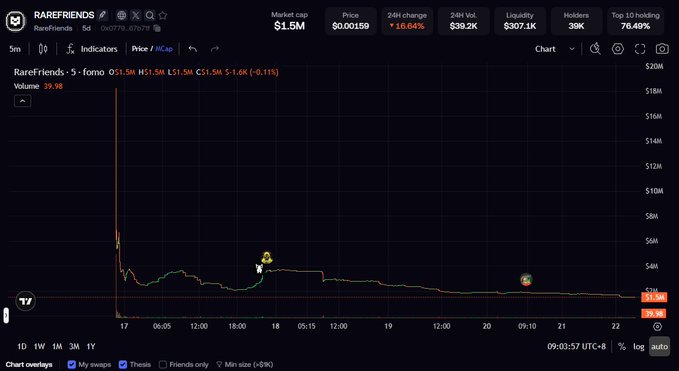Edit the token name with pencil icon

point(102,15)
